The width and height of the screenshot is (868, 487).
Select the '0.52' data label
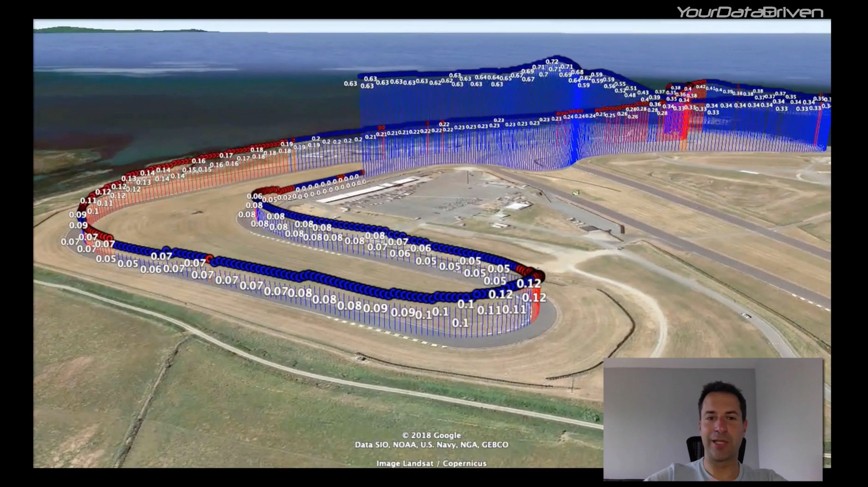[620, 91]
